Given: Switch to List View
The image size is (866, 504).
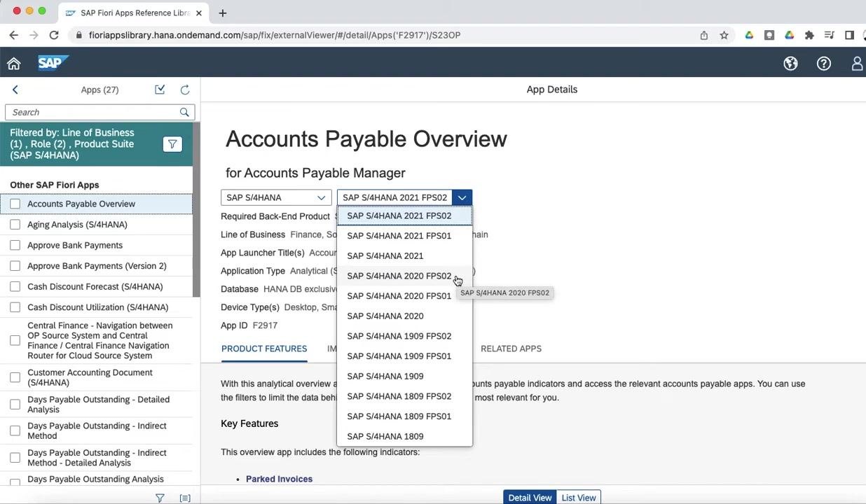Looking at the screenshot, I should (x=578, y=498).
